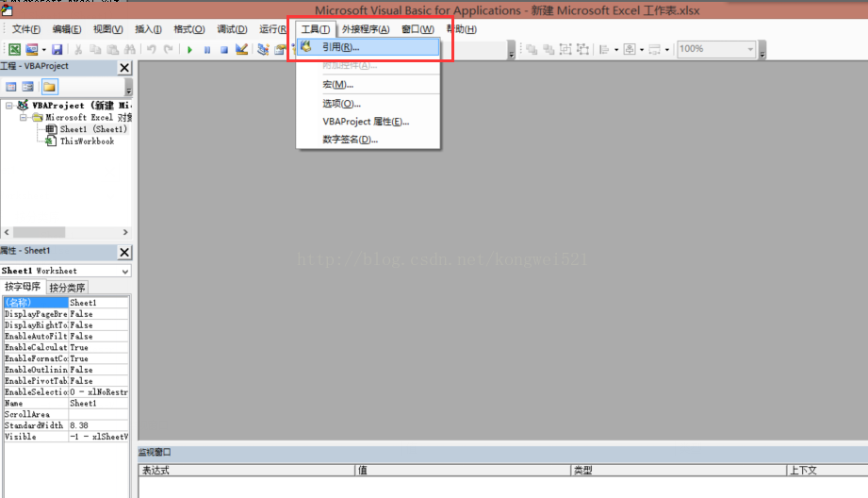Screen dimensions: 868x498
Task: Open the 100% zoom dropdown
Action: tap(750, 49)
